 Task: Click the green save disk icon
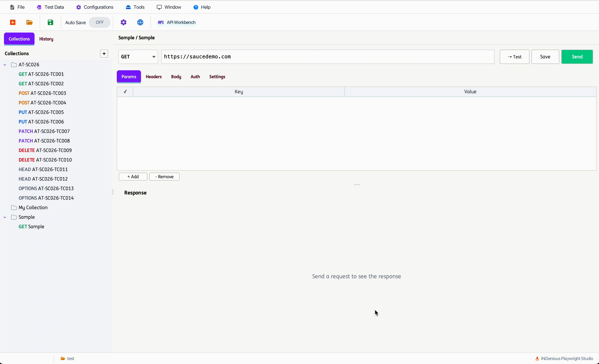pos(50,22)
